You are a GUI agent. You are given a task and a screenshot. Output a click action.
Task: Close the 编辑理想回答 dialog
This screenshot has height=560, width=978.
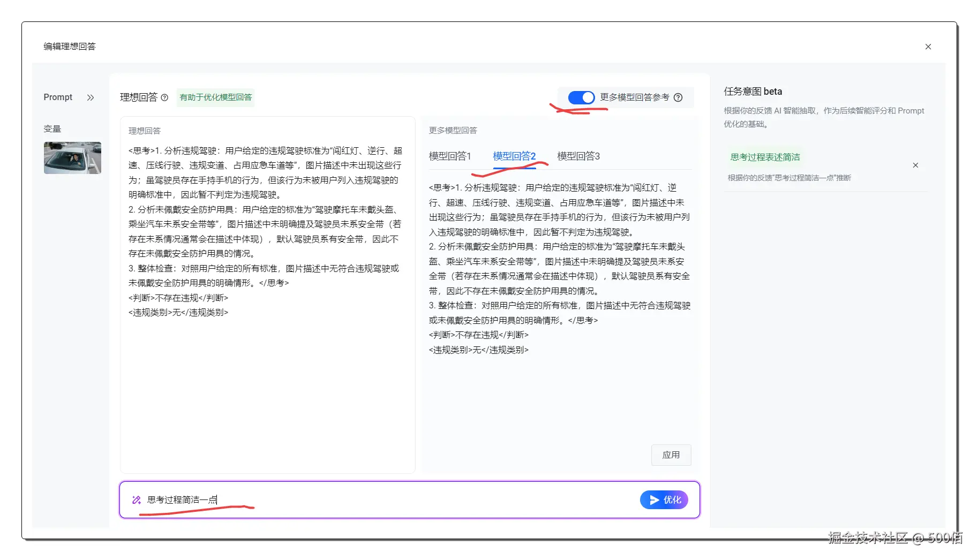(928, 47)
